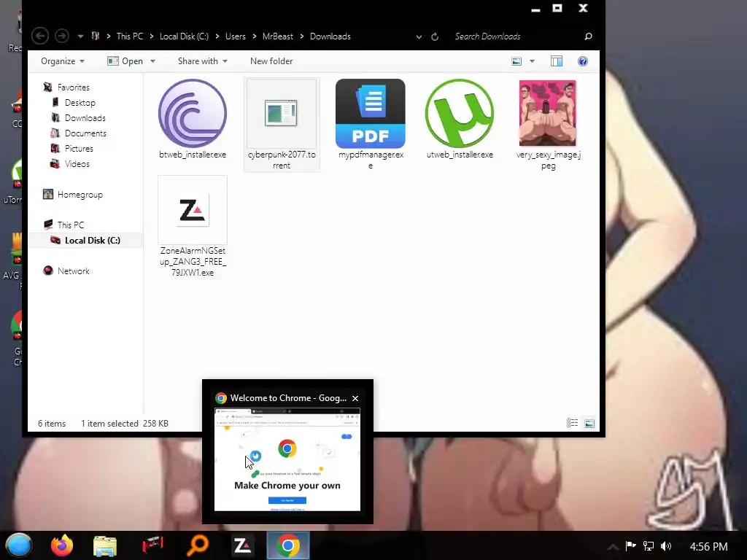This screenshot has height=560, width=747.
Task: Open recent locations dropdown arrow
Action: coord(80,36)
